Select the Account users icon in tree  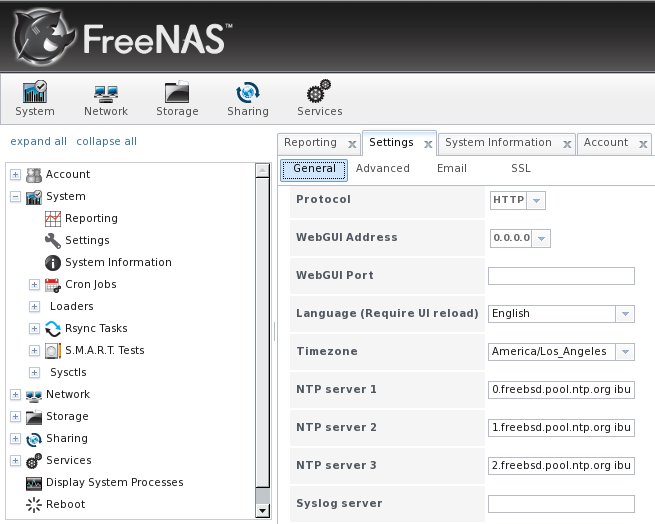[34, 175]
